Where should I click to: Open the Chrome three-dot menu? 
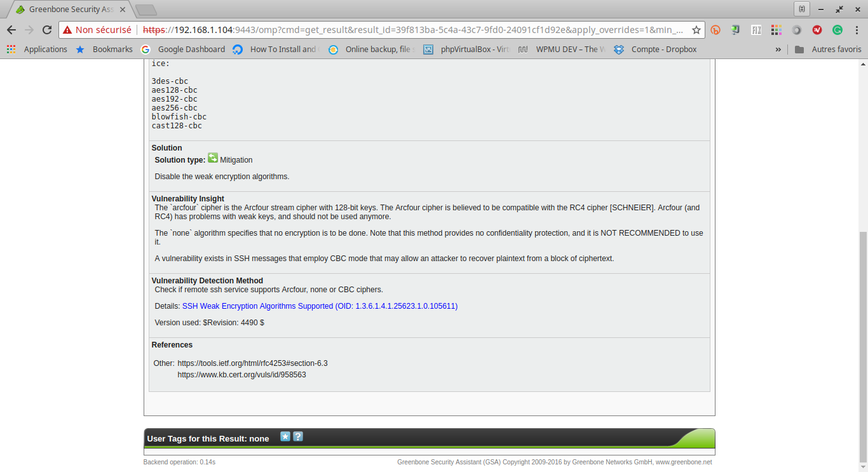856,30
